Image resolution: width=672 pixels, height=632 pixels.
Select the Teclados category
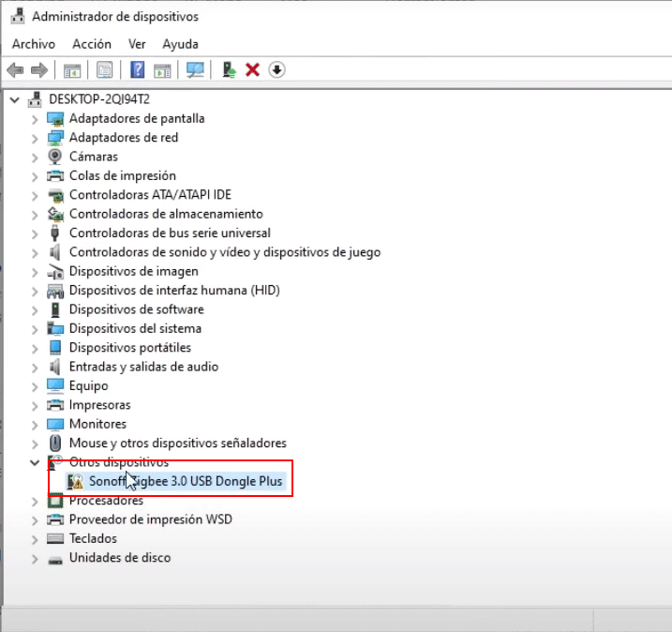(x=93, y=539)
